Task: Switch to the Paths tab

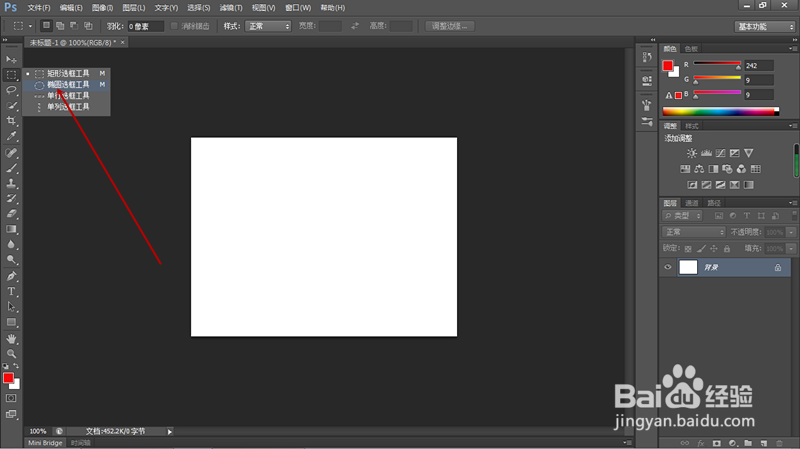Action: pos(714,203)
